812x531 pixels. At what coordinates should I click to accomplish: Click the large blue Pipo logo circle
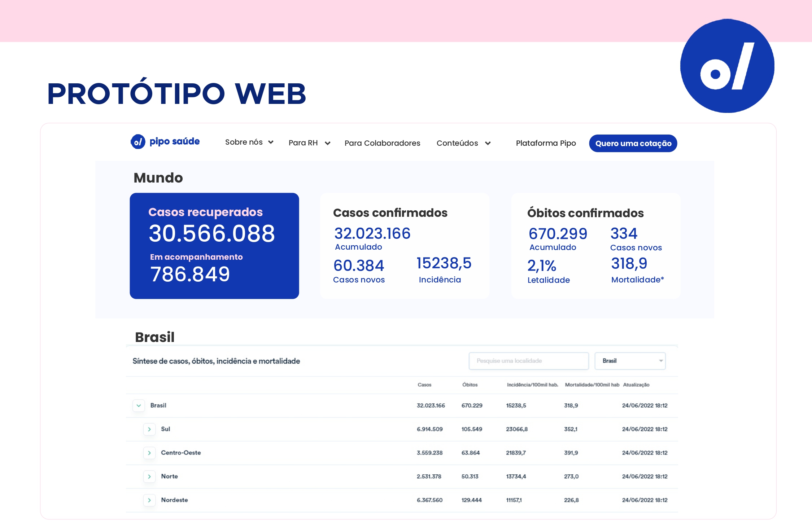727,66
